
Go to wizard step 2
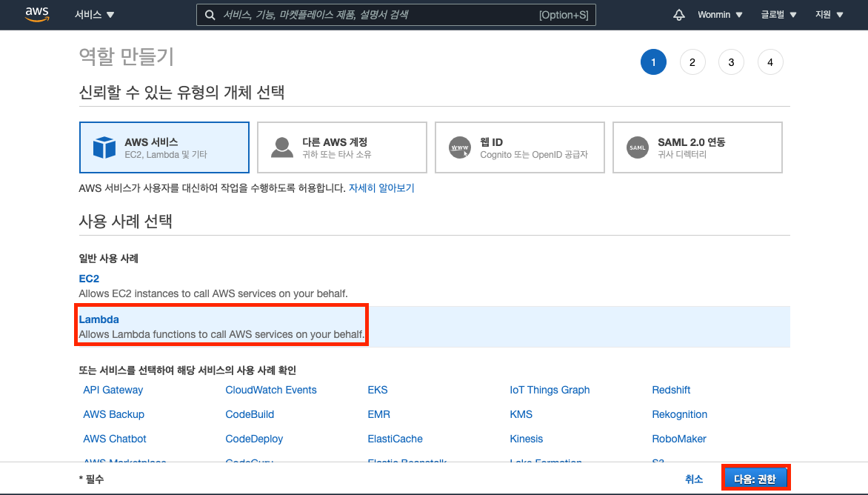pos(692,62)
